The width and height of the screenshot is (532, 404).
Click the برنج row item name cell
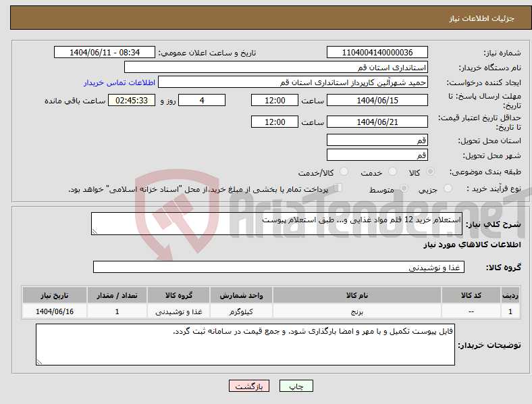[357, 311]
